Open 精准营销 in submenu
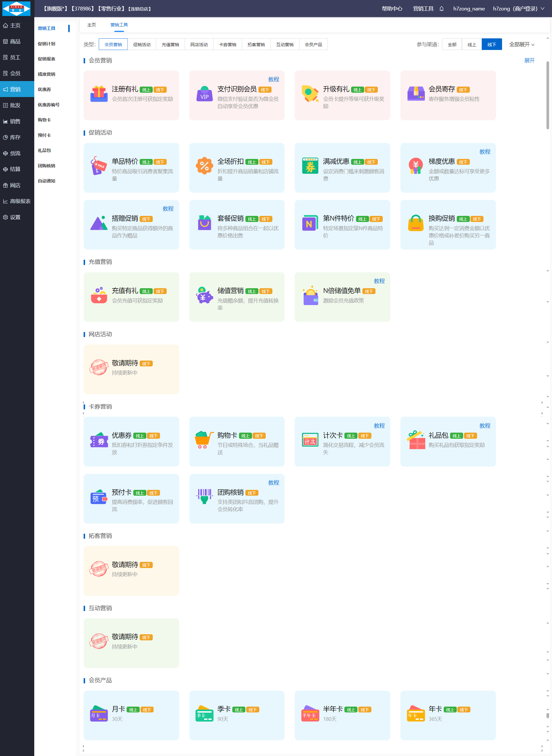552x756 pixels. click(46, 74)
